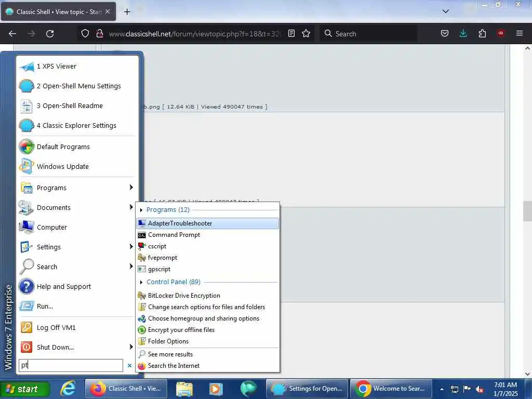The width and height of the screenshot is (532, 399).
Task: Click the Firefox Search field
Action: [368, 34]
